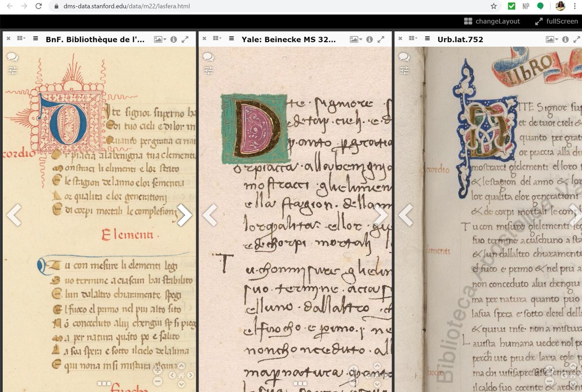Viewport: 582px width, 392px height.
Task: Open changeLayout in the top bar
Action: [492, 21]
